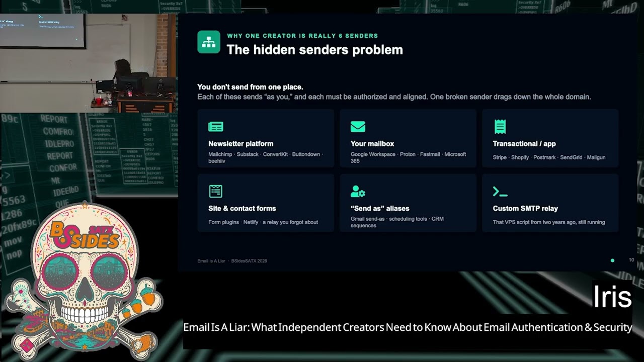Select the speaker camera feed thumbnail
The width and height of the screenshot is (644, 362).
(x=88, y=63)
